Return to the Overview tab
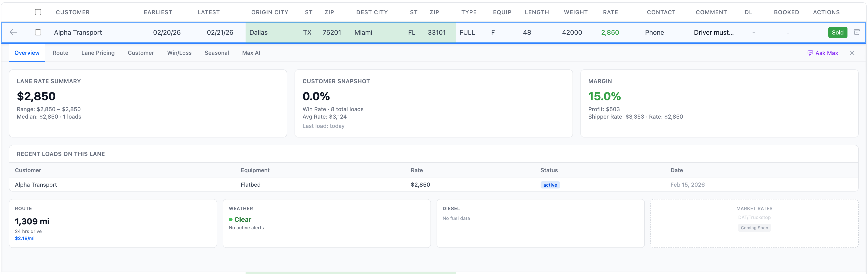The width and height of the screenshot is (868, 274). [27, 53]
